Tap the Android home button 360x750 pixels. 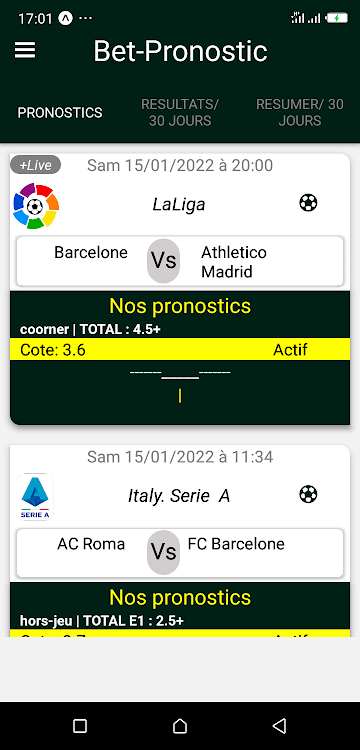coord(180,726)
